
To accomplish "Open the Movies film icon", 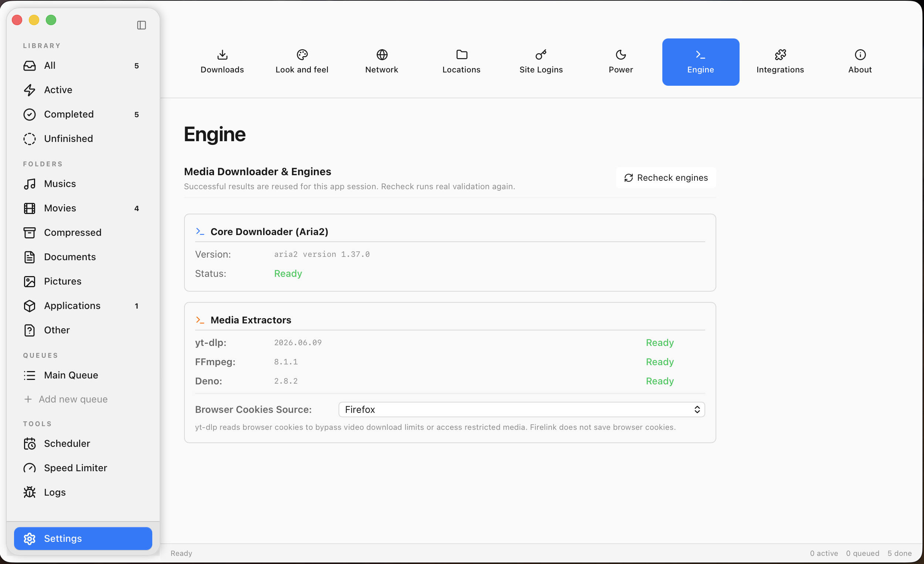I will click(30, 208).
